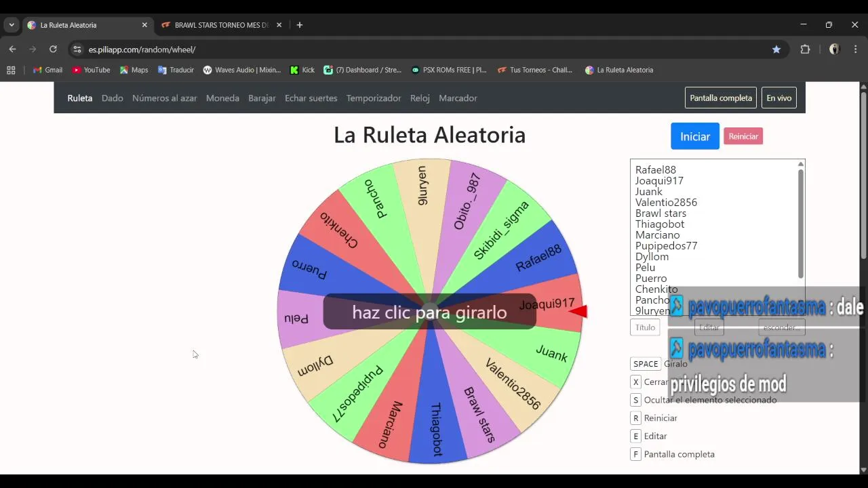Open Barajar page
This screenshot has width=868, height=488.
pos(262,98)
